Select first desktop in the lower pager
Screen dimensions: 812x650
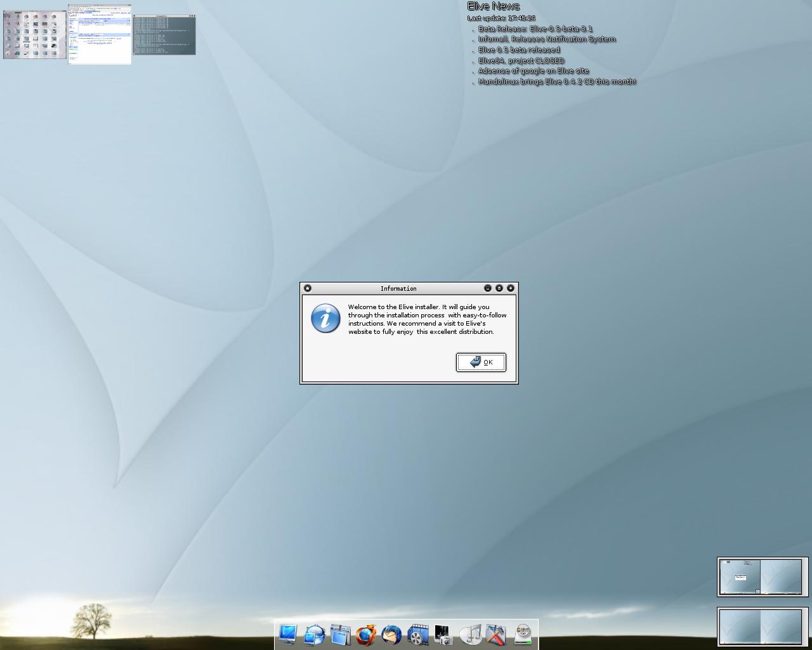coord(740,627)
